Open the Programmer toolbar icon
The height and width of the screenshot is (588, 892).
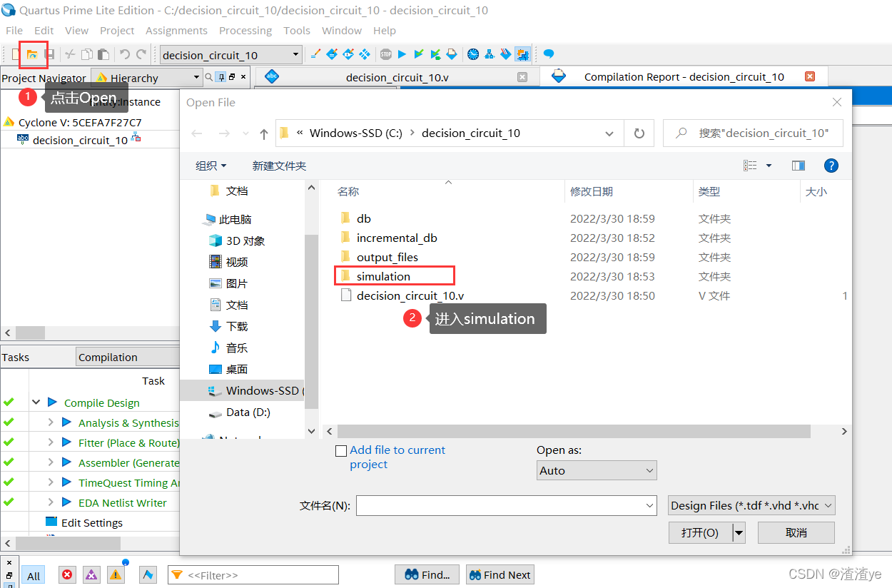click(506, 54)
